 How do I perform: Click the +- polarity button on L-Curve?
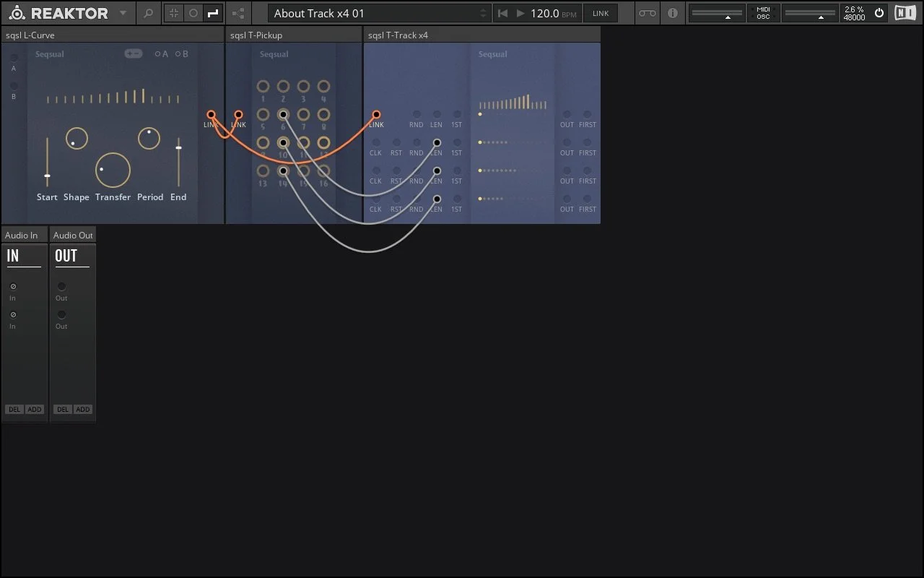134,53
